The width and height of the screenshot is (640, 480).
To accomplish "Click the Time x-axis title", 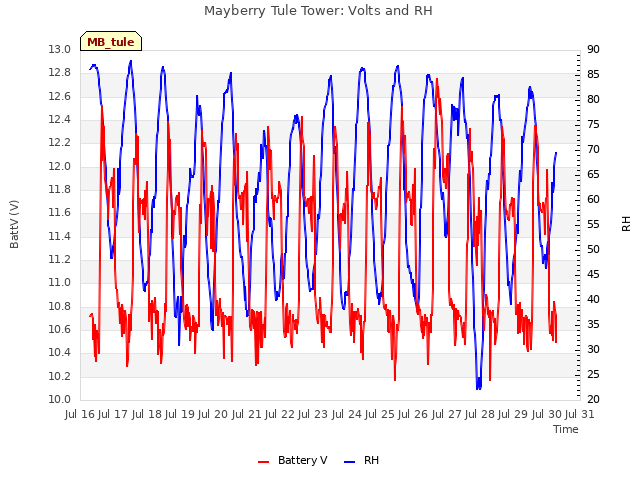I will click(x=565, y=429).
